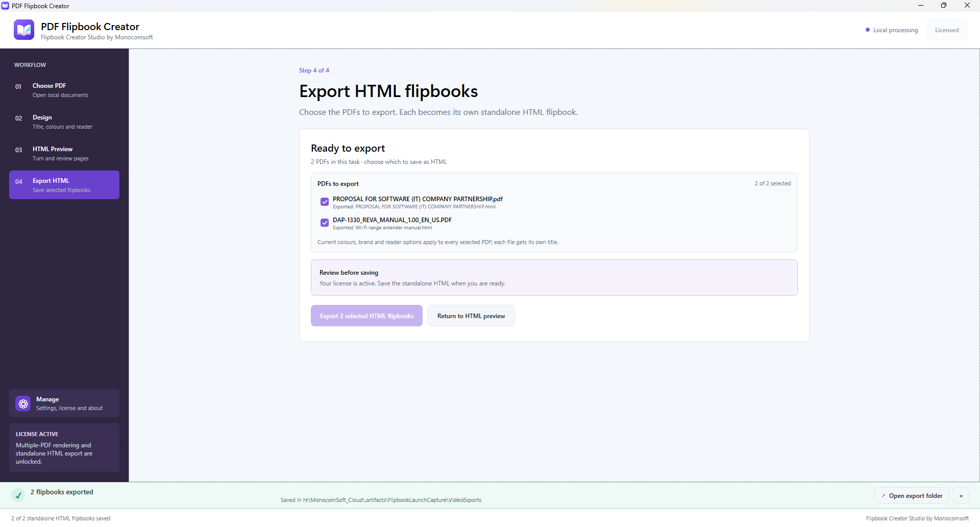Click the 2 of 2 selected counter
This screenshot has width=980, height=527.
(773, 183)
